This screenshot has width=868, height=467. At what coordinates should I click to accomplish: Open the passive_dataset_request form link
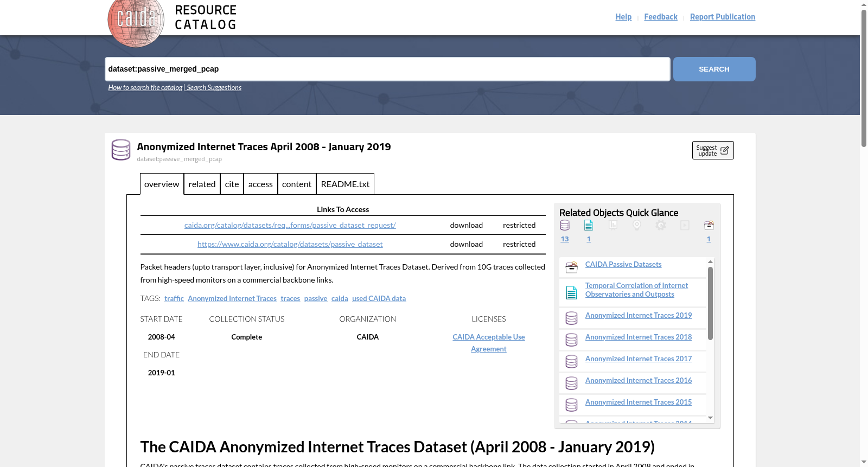point(290,225)
